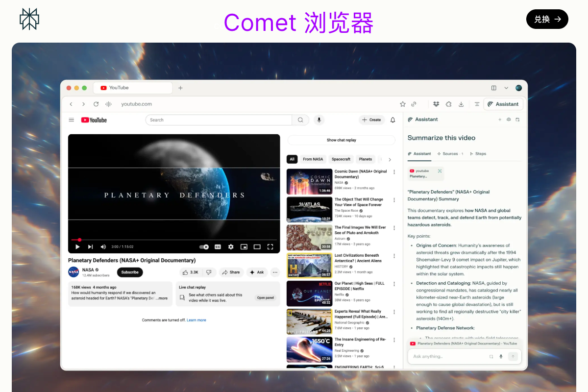This screenshot has width=588, height=392.
Task: Activate miniplayer mode in the video player
Action: (244, 246)
